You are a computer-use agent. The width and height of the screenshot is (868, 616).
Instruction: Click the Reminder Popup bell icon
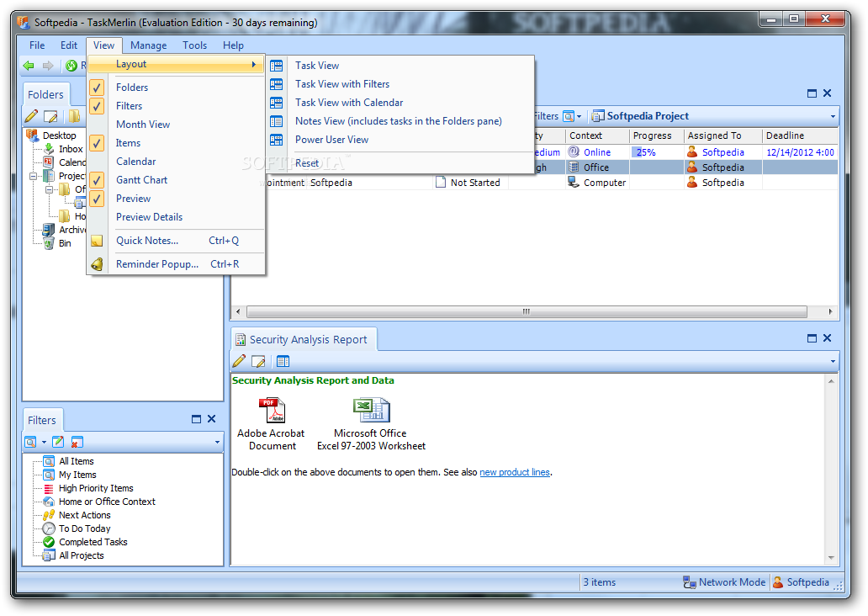pyautogui.click(x=97, y=264)
